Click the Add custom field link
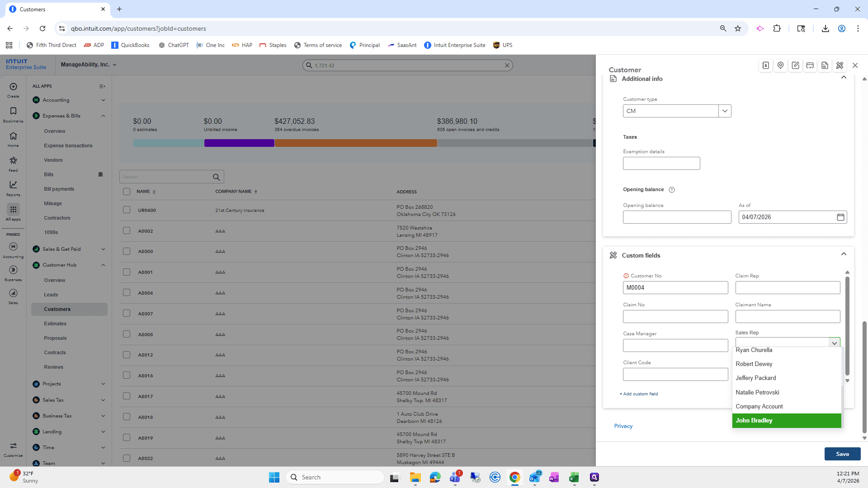 pos(639,394)
